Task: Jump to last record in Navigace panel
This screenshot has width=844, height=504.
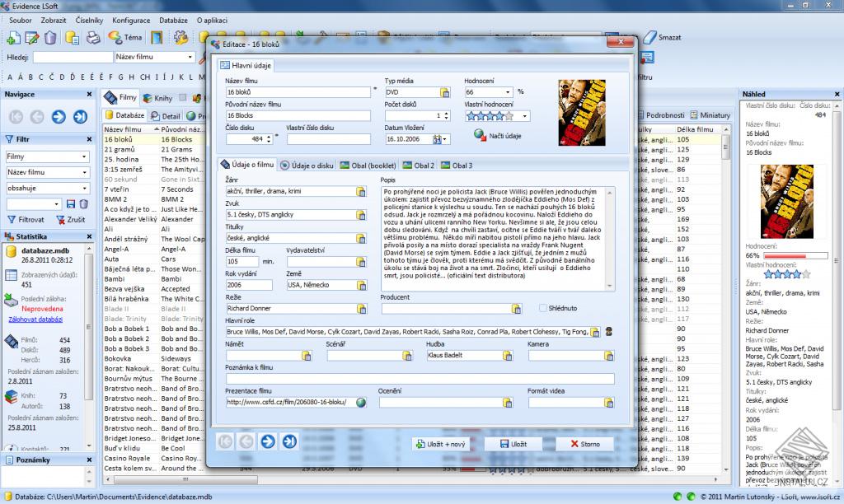Action: pyautogui.click(x=80, y=116)
